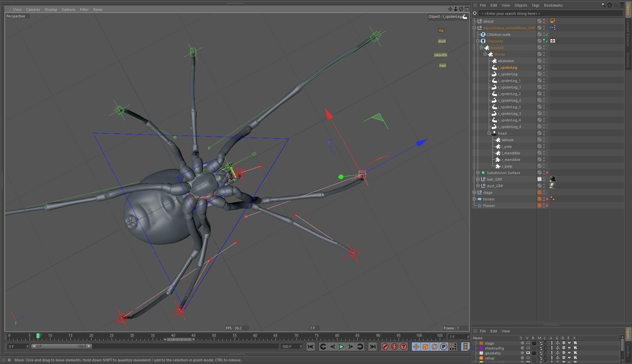The height and width of the screenshot is (364, 632).
Task: Click the material tag on dust_GRP
Action: (553, 186)
